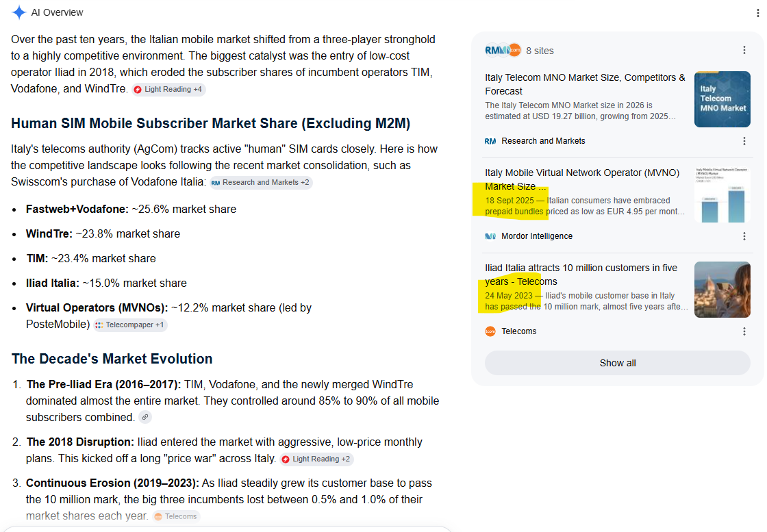The image size is (767, 532).
Task: Open 'Iliad Italia attracts 10 million customers' link
Action: click(x=581, y=275)
